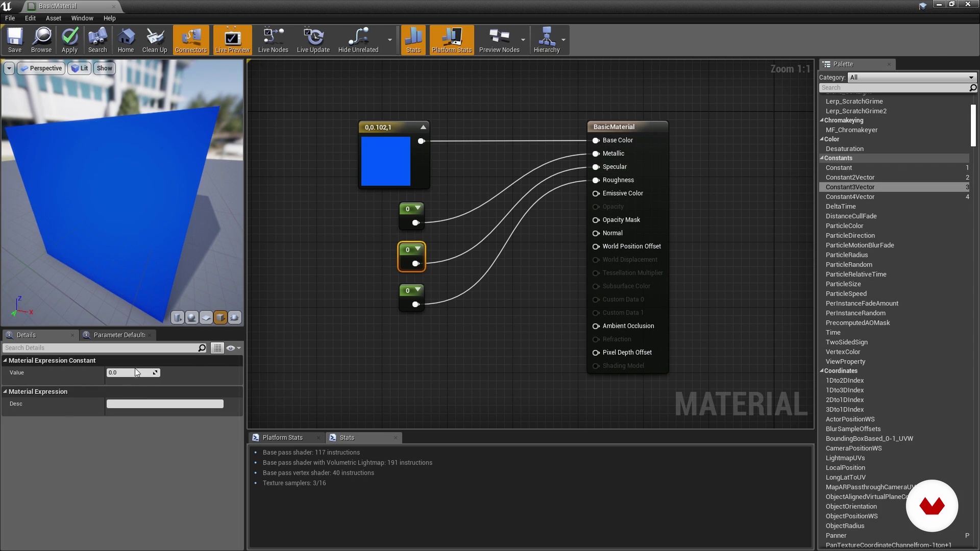Switch to the Parameter Defaults tab
Screen dimensions: 980x551
(119, 335)
